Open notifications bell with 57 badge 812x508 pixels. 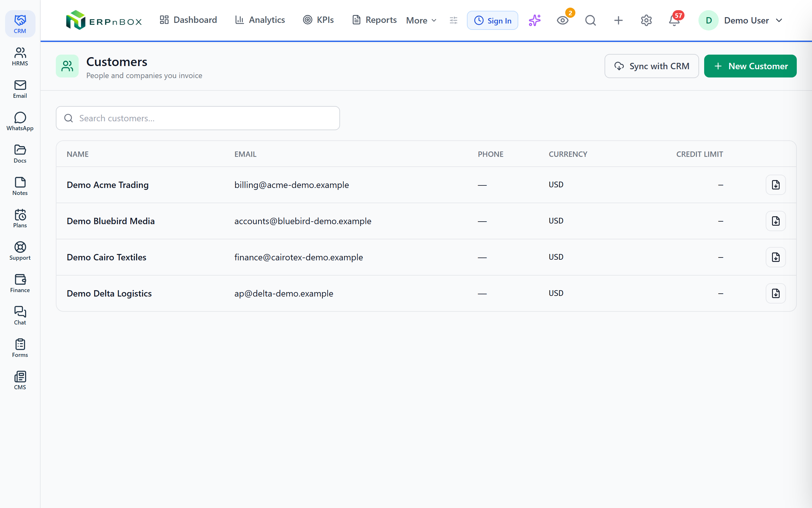point(674,20)
